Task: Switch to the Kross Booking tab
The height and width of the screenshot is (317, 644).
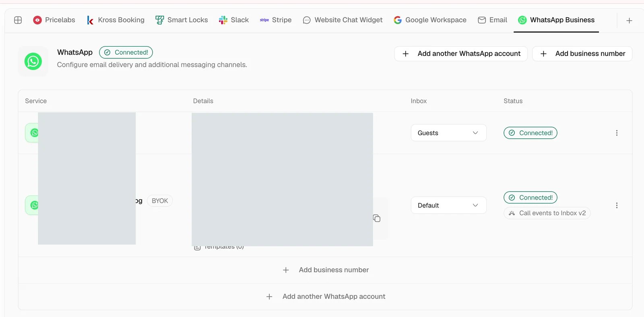Action: pos(116,20)
